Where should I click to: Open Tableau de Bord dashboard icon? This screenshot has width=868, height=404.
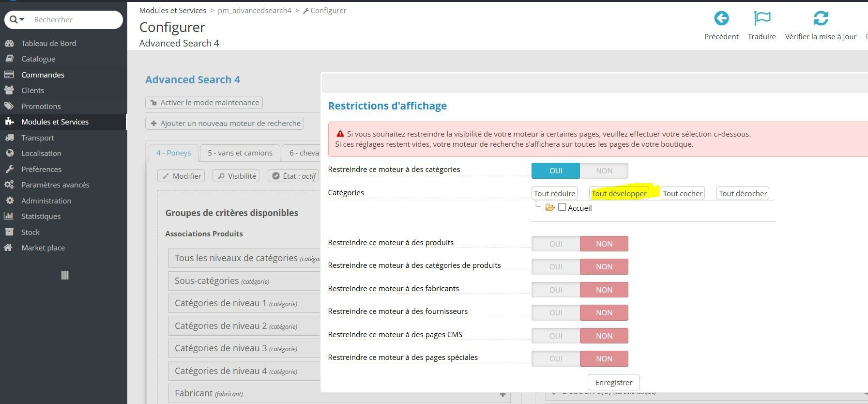pyautogui.click(x=9, y=43)
